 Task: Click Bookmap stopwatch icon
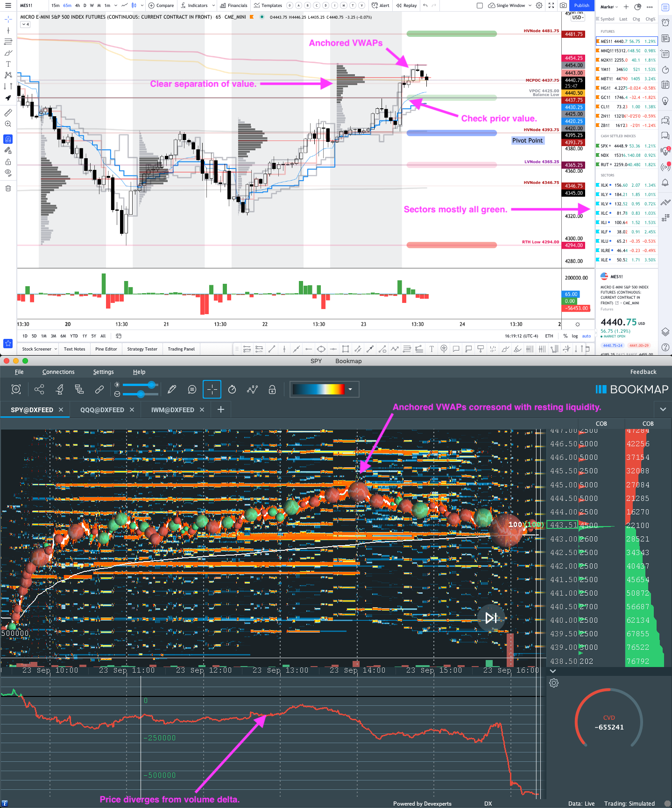[232, 389]
